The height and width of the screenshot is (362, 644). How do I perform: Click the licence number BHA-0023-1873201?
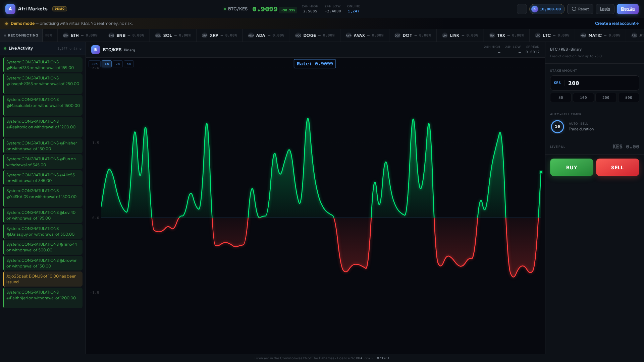click(x=373, y=358)
